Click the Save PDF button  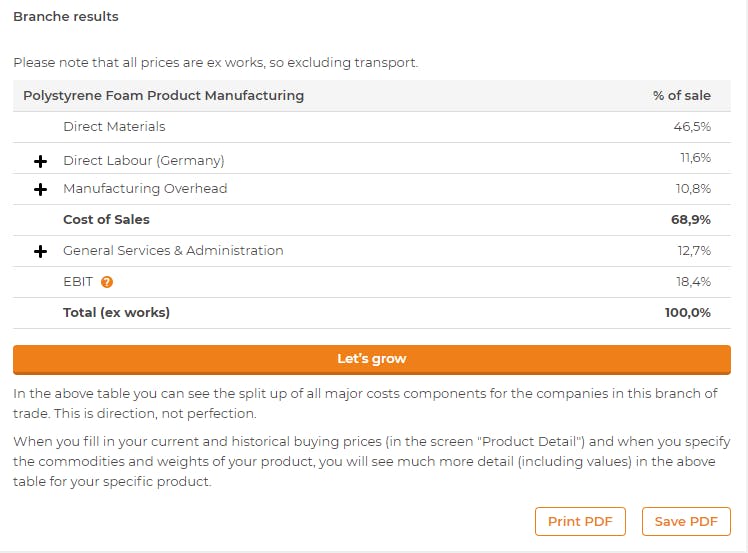coord(686,521)
